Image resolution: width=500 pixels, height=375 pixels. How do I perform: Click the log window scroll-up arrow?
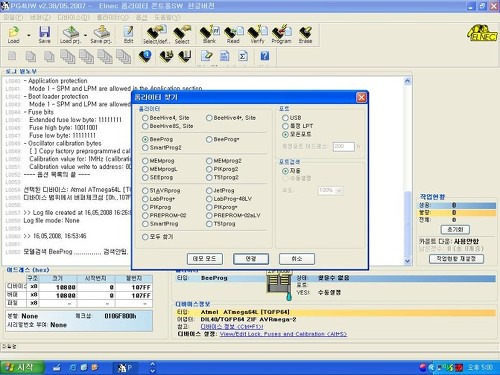click(407, 81)
